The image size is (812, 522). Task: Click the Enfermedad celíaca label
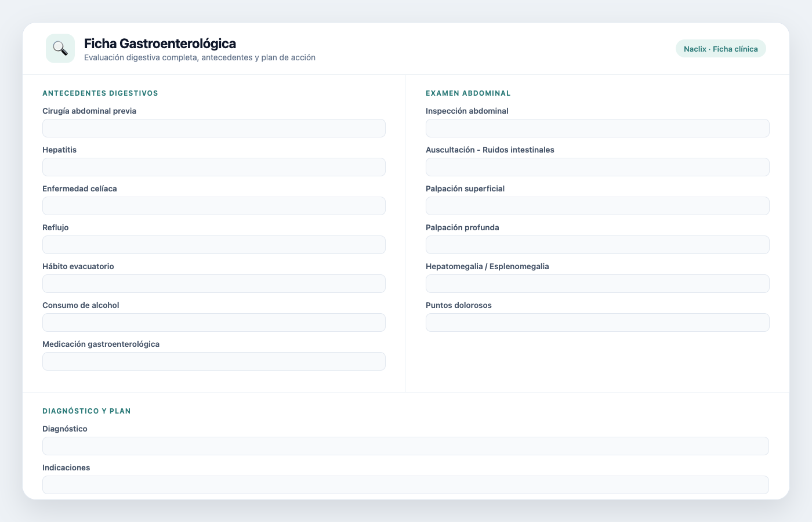tap(79, 188)
